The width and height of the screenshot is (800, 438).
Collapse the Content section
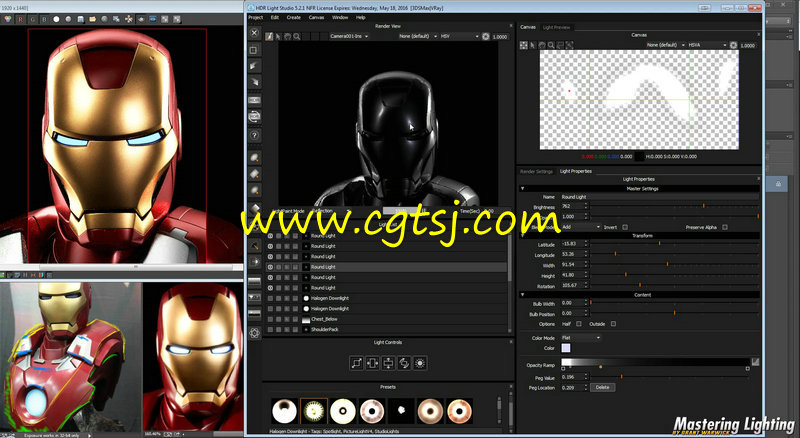click(x=522, y=295)
